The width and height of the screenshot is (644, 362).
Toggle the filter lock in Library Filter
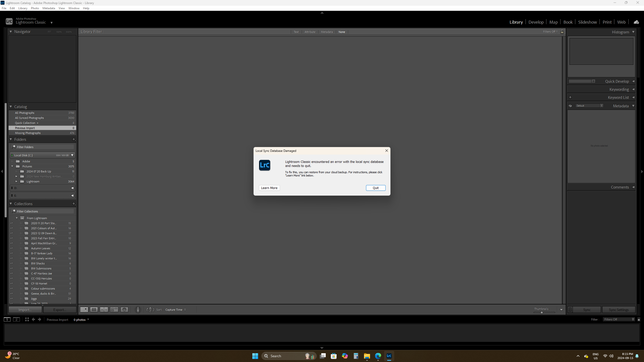562,32
